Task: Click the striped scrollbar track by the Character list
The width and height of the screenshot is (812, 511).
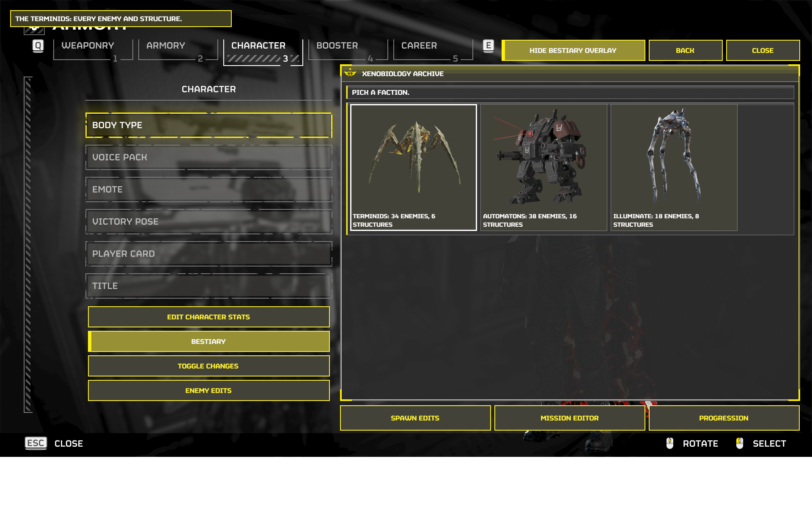Action: pos(28,245)
